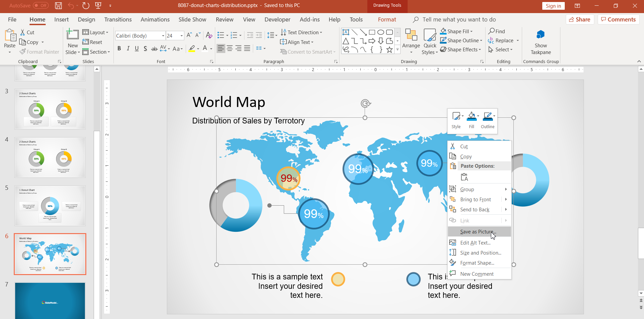Expand the Group submenu arrow
This screenshot has width=644, height=319.
coord(506,189)
